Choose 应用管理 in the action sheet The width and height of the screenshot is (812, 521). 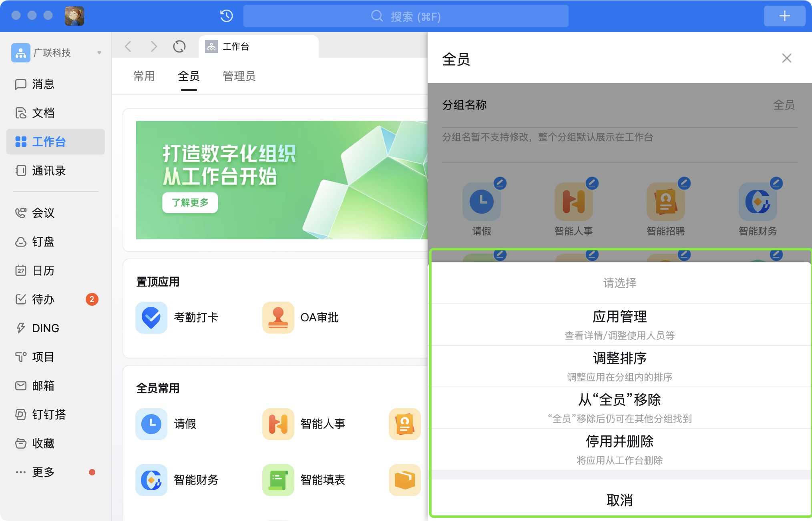pyautogui.click(x=620, y=325)
